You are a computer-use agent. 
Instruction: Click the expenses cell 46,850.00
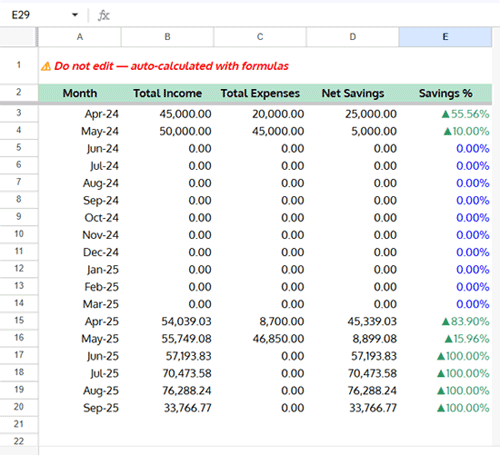pyautogui.click(x=260, y=339)
